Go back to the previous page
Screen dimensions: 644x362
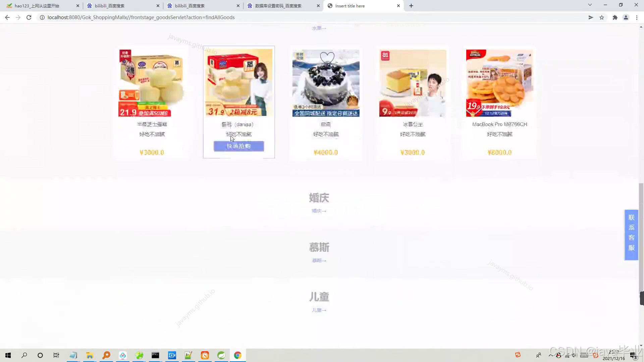(x=7, y=17)
